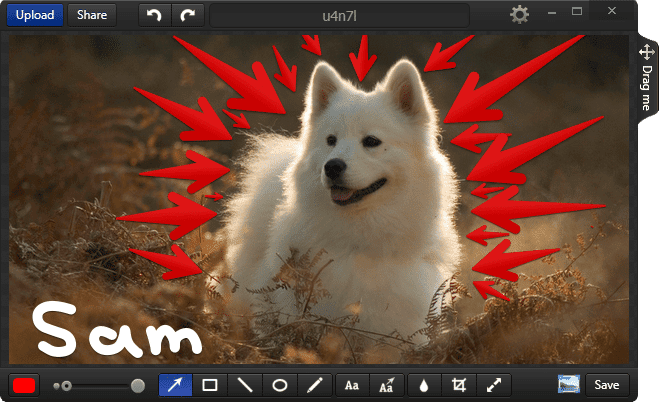Click the Save button
Viewport: 660px width, 402px height.
(x=607, y=384)
